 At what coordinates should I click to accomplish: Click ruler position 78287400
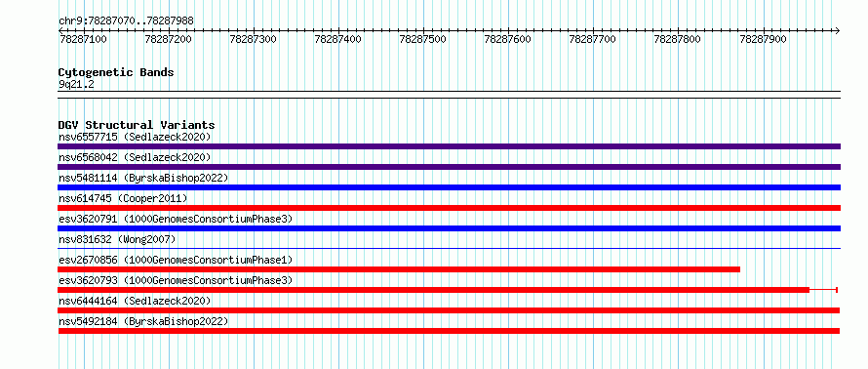(338, 39)
